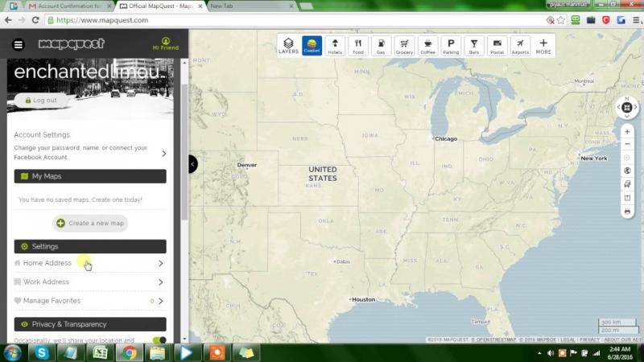Open Skype from the taskbar
Screen dimensions: 644x362
coord(42,353)
